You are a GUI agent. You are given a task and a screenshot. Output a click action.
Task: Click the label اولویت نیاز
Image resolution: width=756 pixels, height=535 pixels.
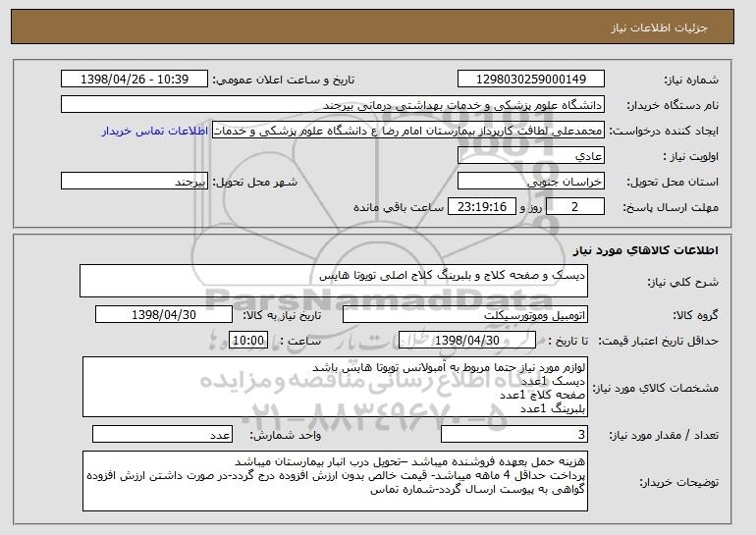pyautogui.click(x=691, y=157)
